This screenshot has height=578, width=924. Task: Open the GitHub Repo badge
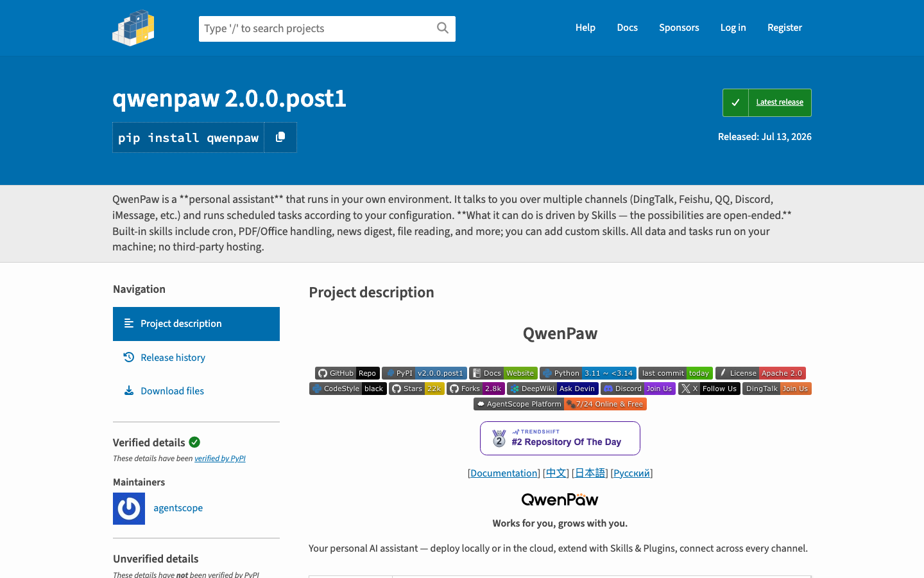point(347,373)
